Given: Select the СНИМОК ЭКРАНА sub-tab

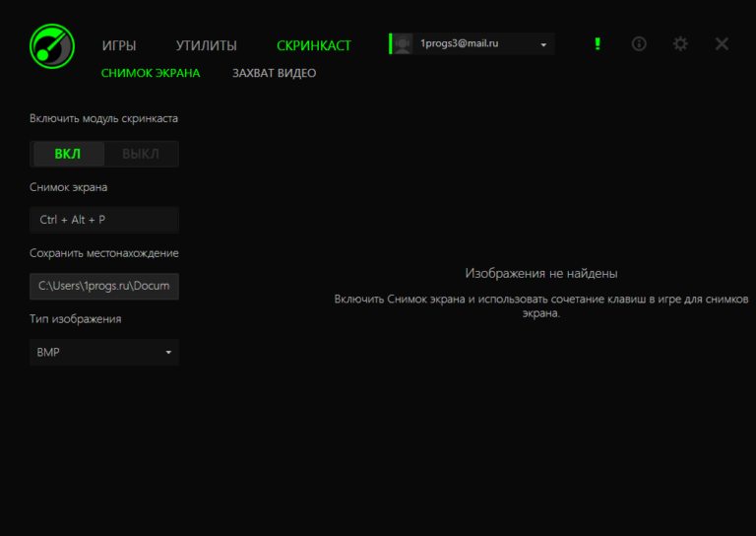Looking at the screenshot, I should (150, 73).
